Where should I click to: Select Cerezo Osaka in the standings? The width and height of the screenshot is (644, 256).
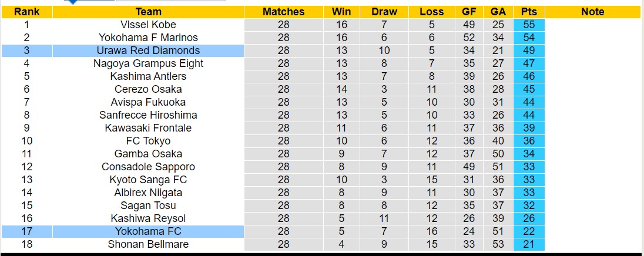tap(148, 89)
